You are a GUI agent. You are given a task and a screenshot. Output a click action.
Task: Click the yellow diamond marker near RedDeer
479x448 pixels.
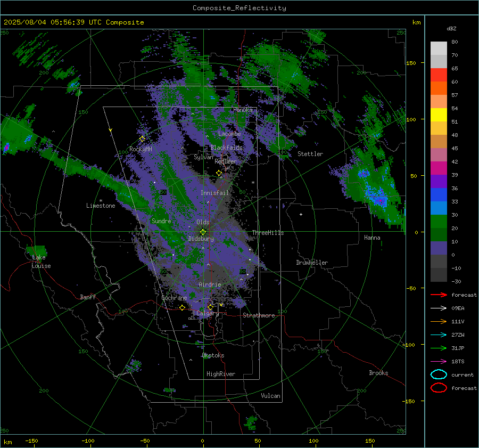pyautogui.click(x=219, y=173)
